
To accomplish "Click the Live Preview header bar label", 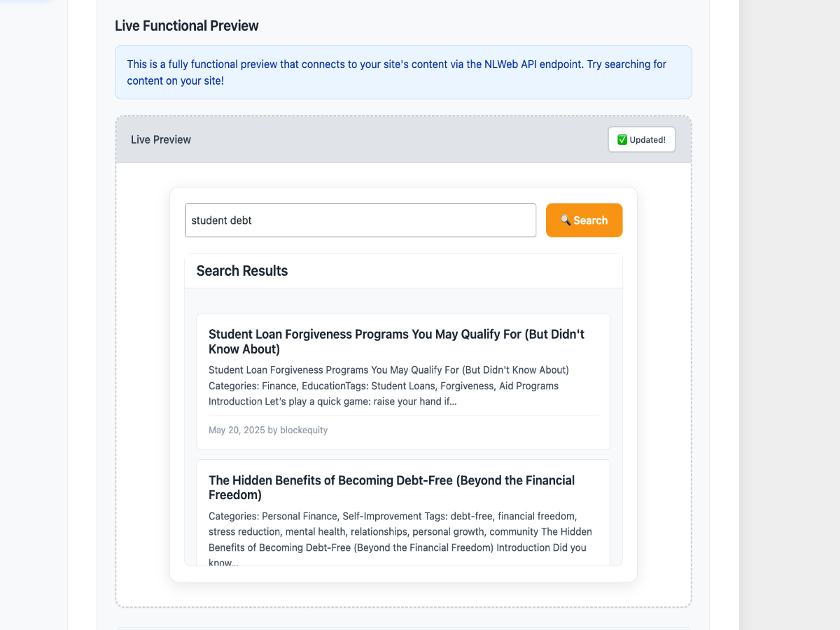I will point(161,139).
